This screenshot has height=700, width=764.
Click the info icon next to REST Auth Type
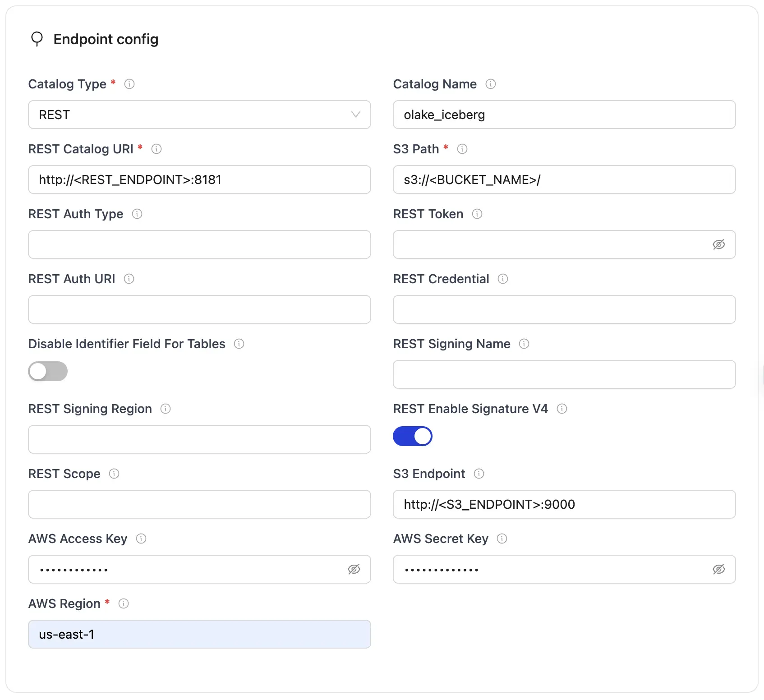click(x=138, y=214)
